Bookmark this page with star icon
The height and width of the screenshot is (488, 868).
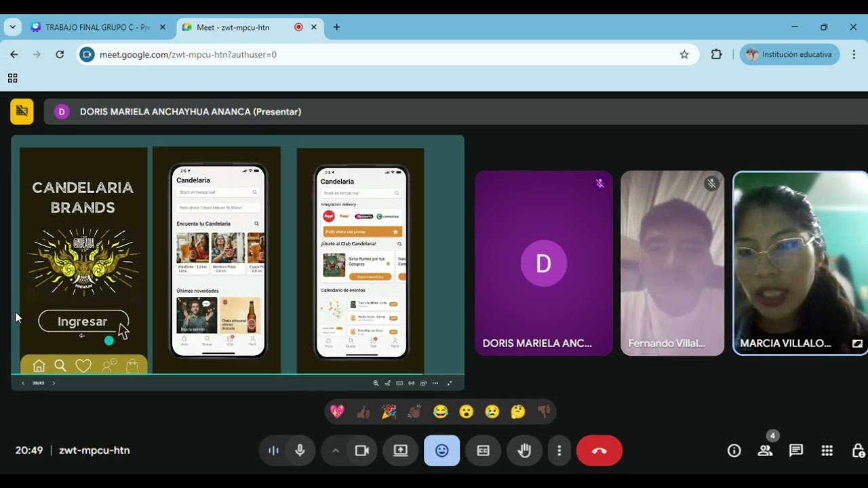(684, 54)
